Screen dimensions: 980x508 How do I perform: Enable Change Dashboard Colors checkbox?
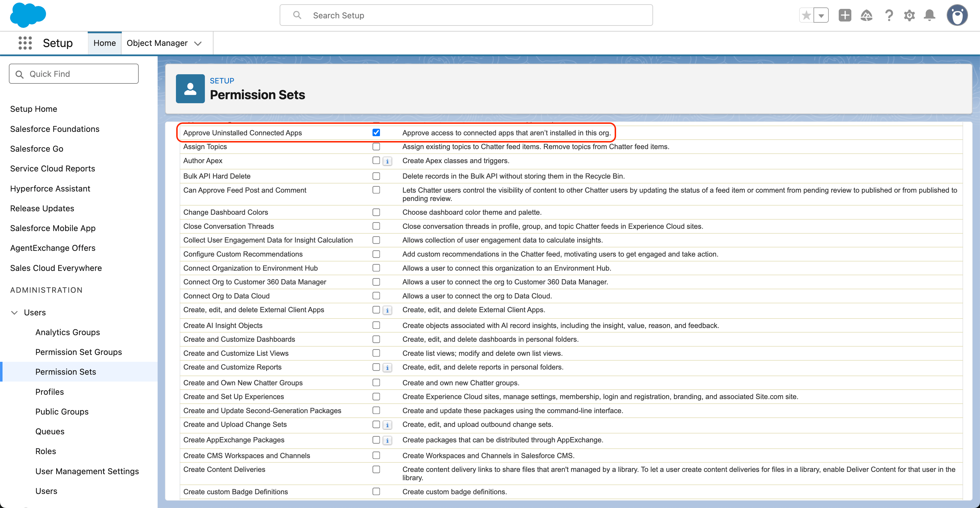[376, 212]
